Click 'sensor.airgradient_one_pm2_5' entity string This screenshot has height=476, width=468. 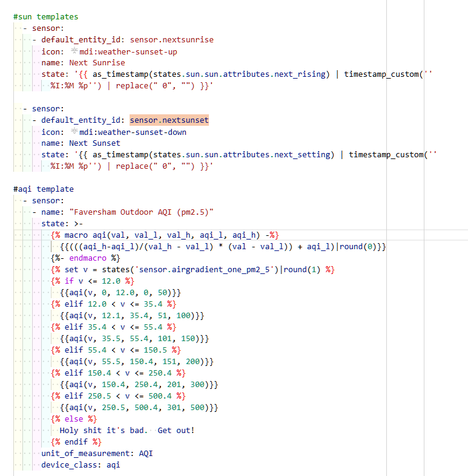coord(204,270)
